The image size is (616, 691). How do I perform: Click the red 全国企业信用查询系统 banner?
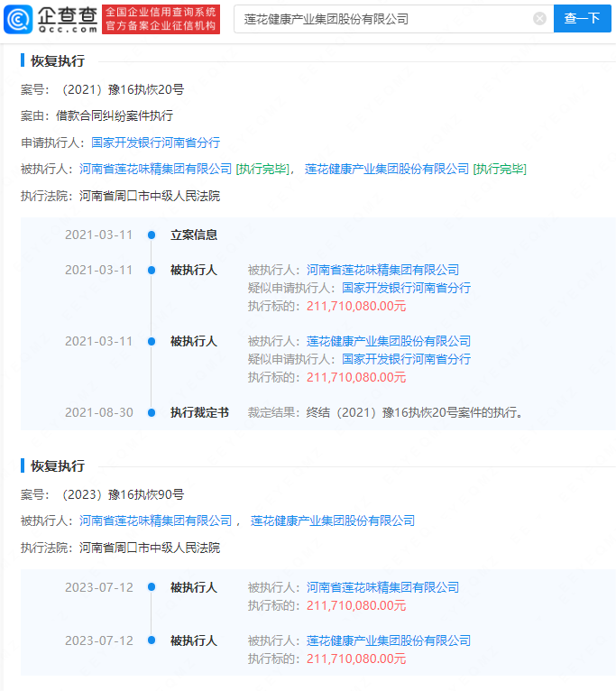click(x=161, y=19)
